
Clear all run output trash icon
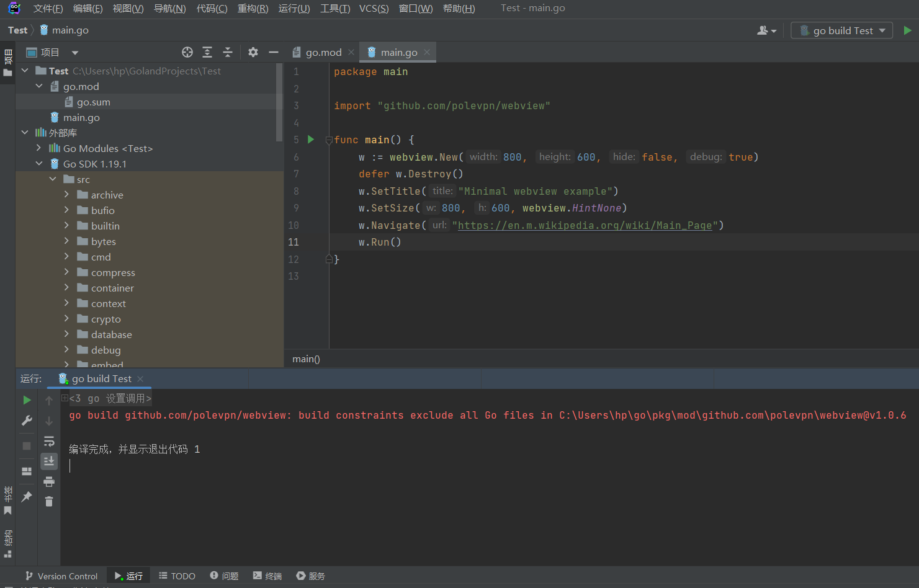click(49, 501)
